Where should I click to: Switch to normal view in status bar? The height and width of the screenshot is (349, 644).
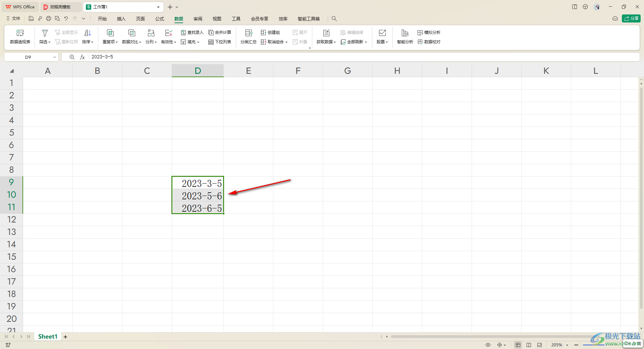518,345
